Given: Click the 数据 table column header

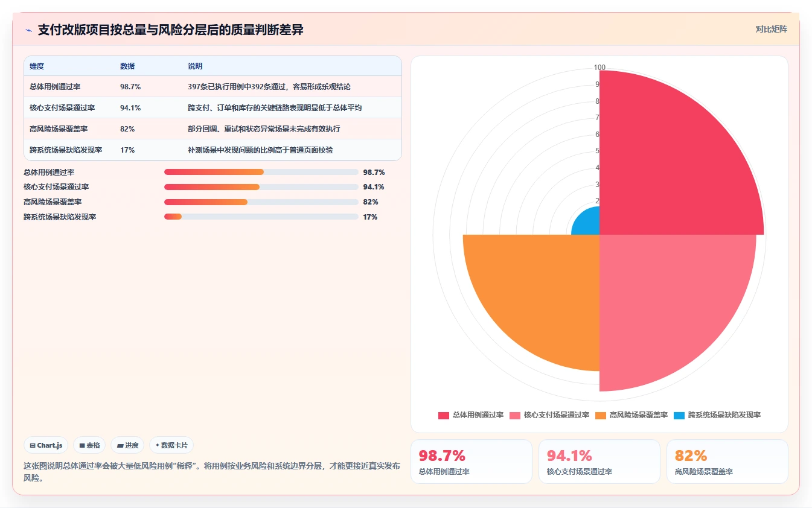Looking at the screenshot, I should 127,66.
